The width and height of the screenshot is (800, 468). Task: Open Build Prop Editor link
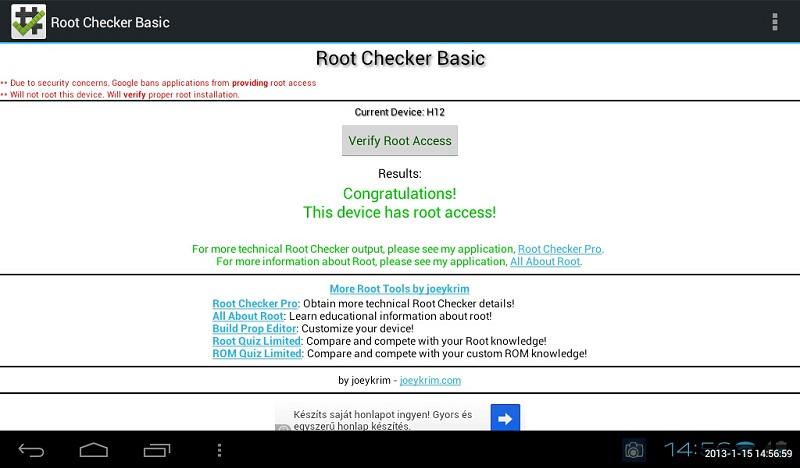(254, 328)
